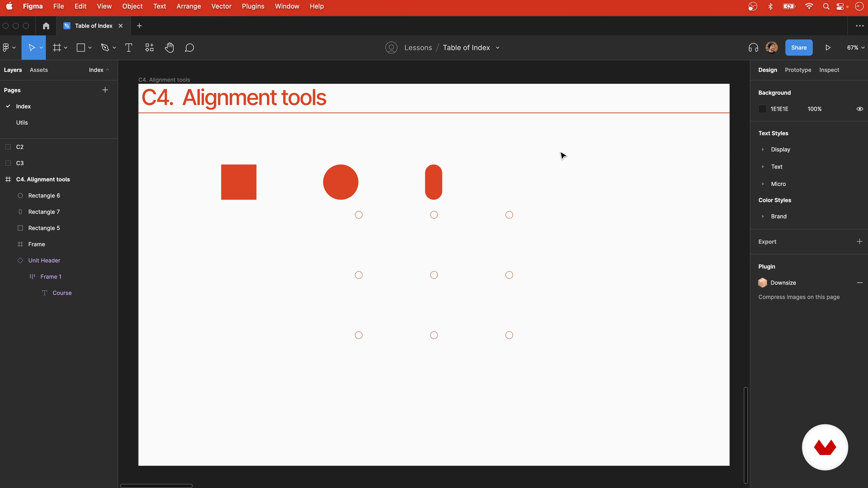Viewport: 868px width, 488px height.
Task: Open the Wi-Fi status menu
Action: (809, 6)
